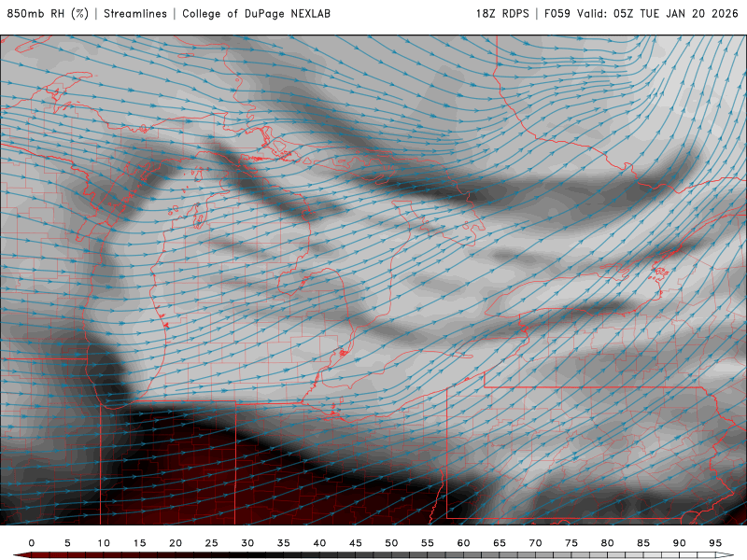Click the "F059" forecast hour text
Screen dimensions: 747x560
557,13
